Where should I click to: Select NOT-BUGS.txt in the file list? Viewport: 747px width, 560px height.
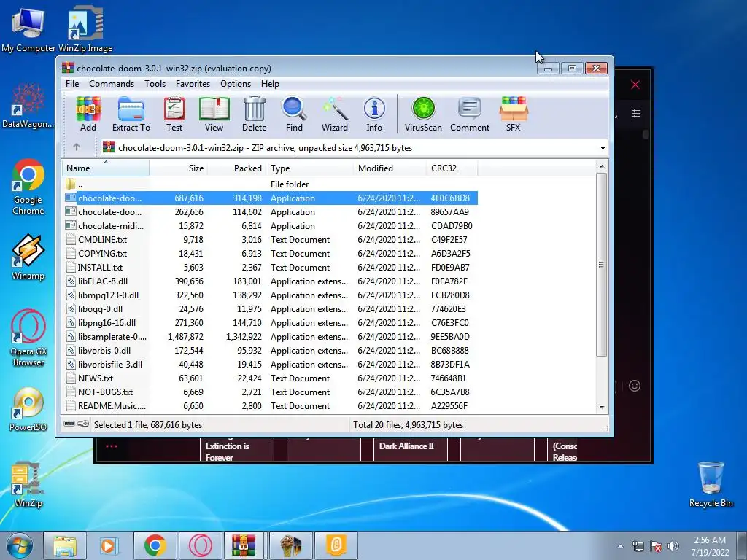[270, 392]
